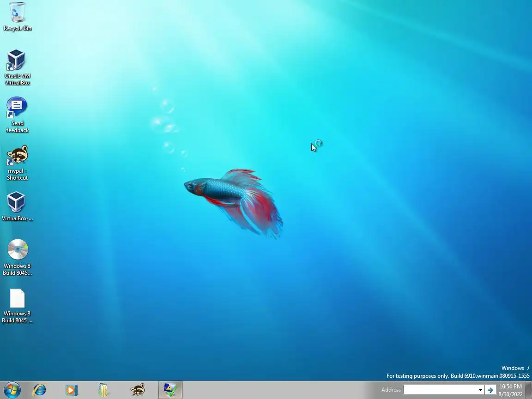Viewport: 532px width, 399px height.
Task: Launch Internet Explorer from the taskbar
Action: tap(39, 390)
